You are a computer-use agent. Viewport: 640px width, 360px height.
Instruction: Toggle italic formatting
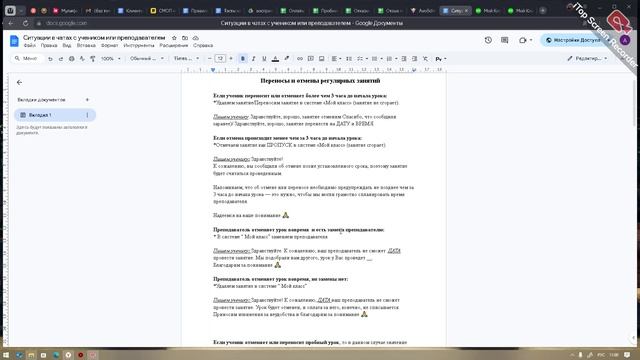(x=253, y=59)
